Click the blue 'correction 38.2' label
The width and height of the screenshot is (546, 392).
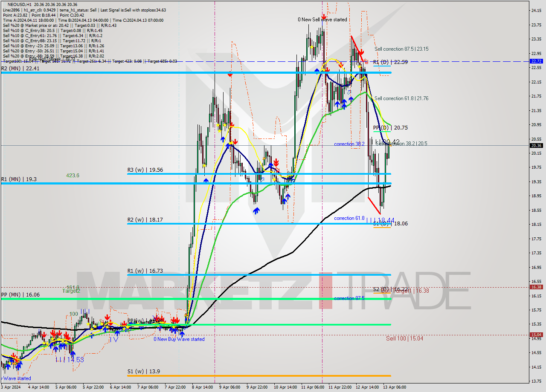click(349, 144)
